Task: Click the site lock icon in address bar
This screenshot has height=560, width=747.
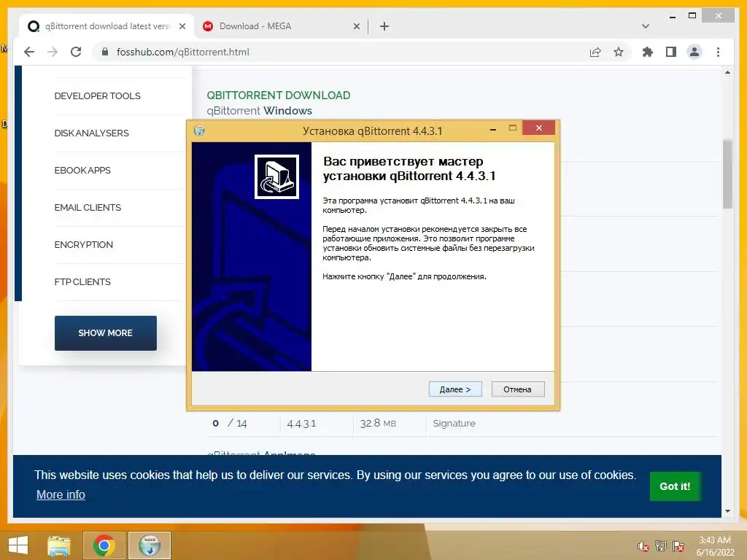Action: tap(105, 52)
